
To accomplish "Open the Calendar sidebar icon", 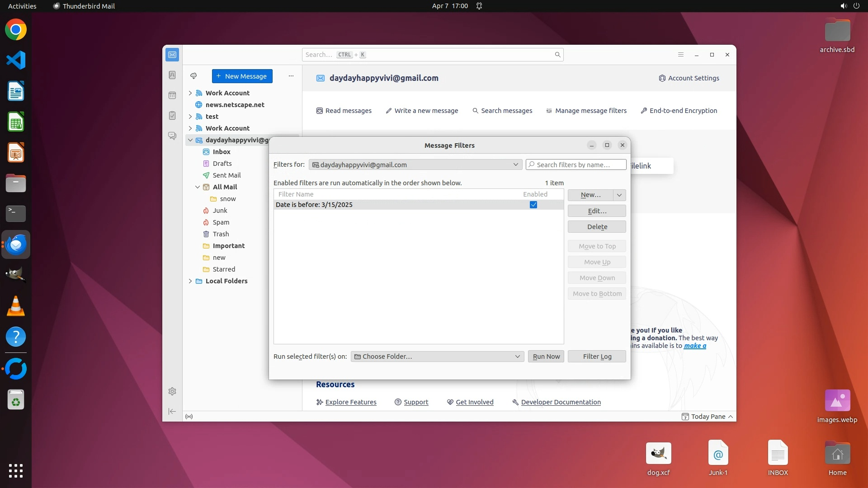I will [x=172, y=95].
